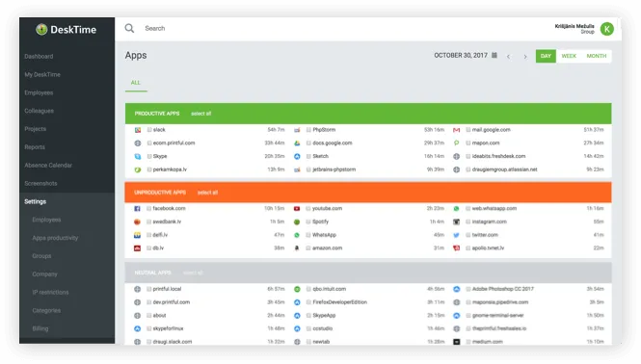Open Apps productivity settings
The width and height of the screenshot is (641, 364).
click(55, 238)
